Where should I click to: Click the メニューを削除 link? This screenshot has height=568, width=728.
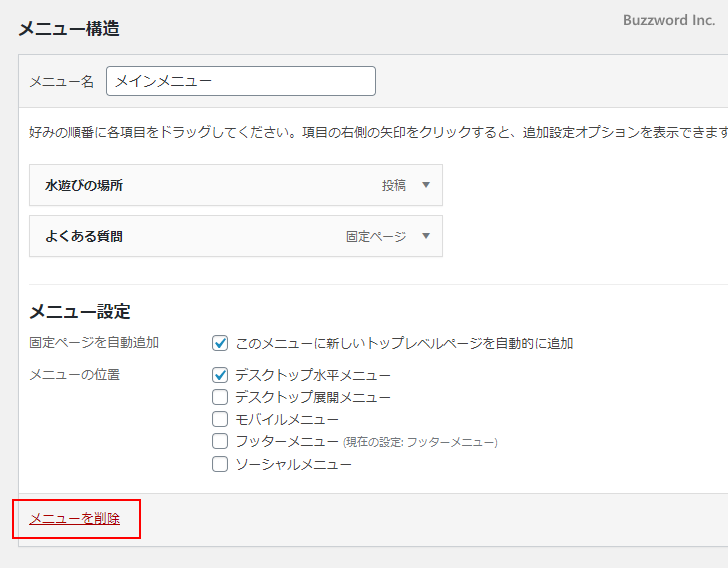pos(75,518)
